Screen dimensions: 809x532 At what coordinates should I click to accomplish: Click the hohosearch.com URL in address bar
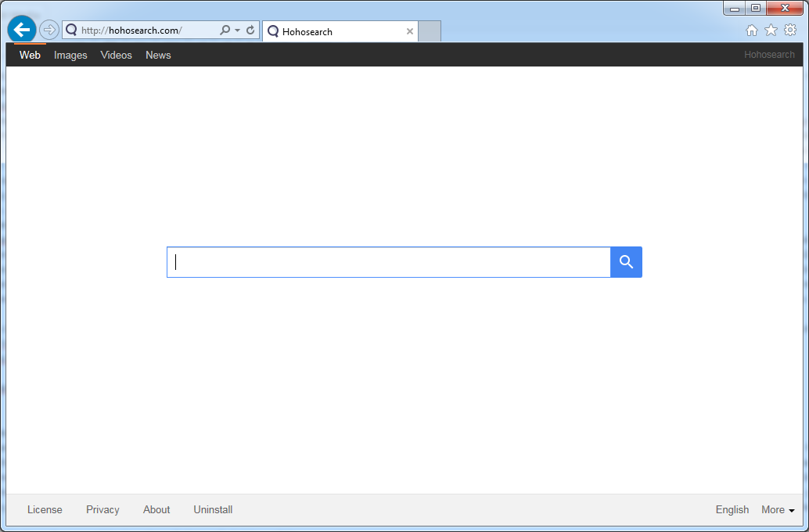(131, 31)
